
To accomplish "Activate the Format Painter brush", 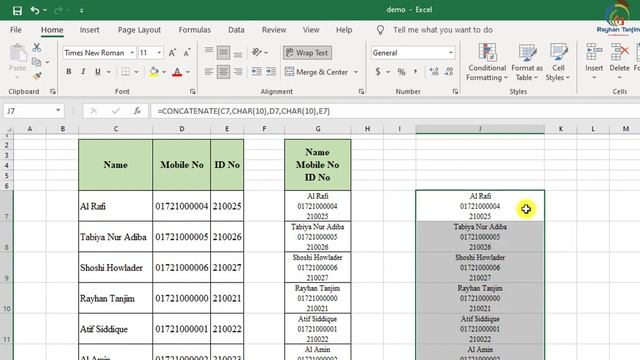I will (x=37, y=76).
